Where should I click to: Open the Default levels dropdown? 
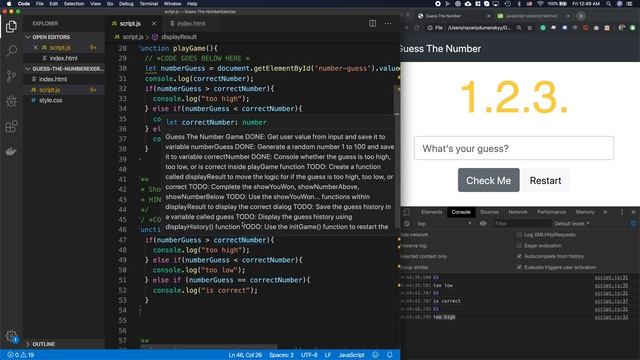coord(571,224)
